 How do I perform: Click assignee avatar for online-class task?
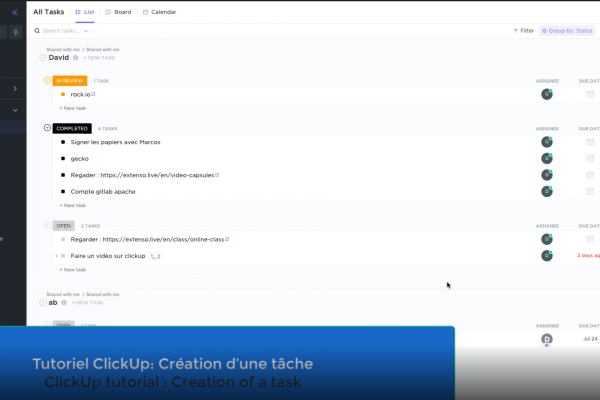(x=547, y=239)
